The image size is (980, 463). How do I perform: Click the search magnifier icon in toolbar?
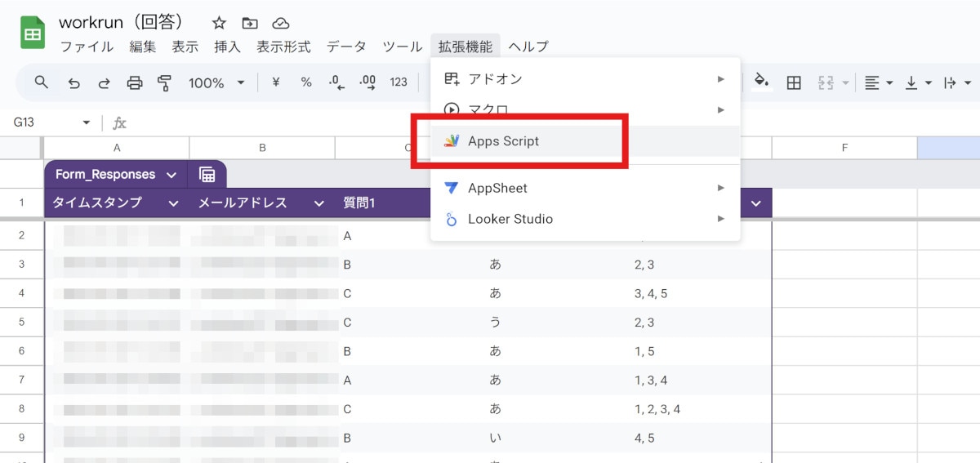[x=41, y=82]
